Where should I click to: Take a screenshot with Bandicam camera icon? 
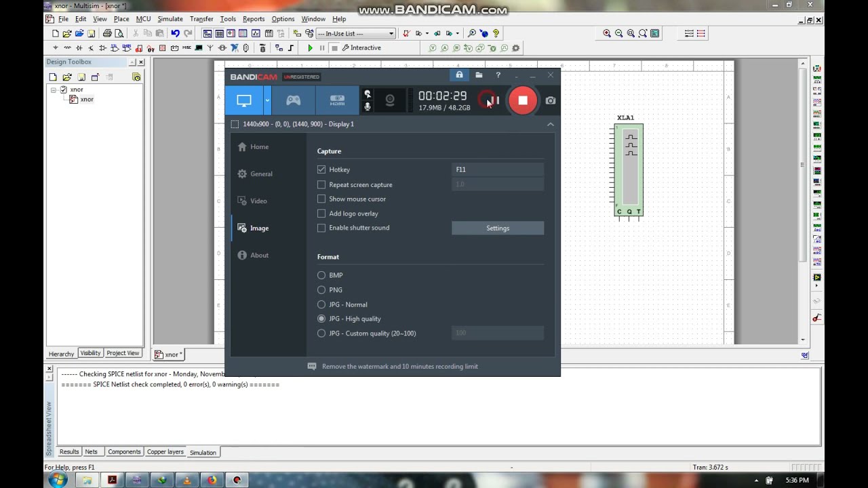pos(551,100)
